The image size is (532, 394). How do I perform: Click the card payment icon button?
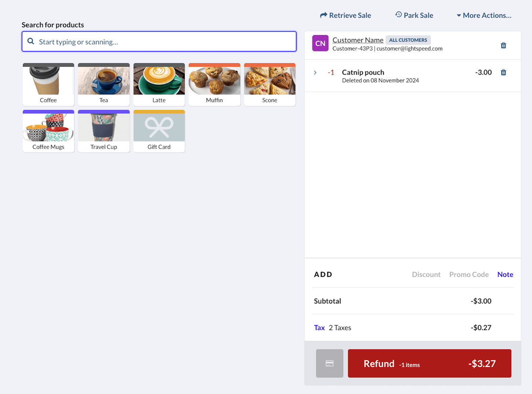[330, 363]
